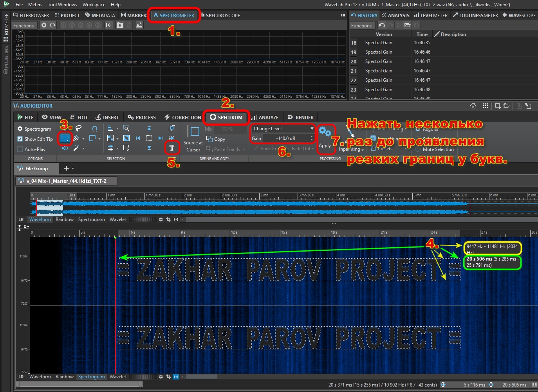Viewport: 538px width, 392px height.
Task: Extend selection to top icon
Action: tap(149, 128)
